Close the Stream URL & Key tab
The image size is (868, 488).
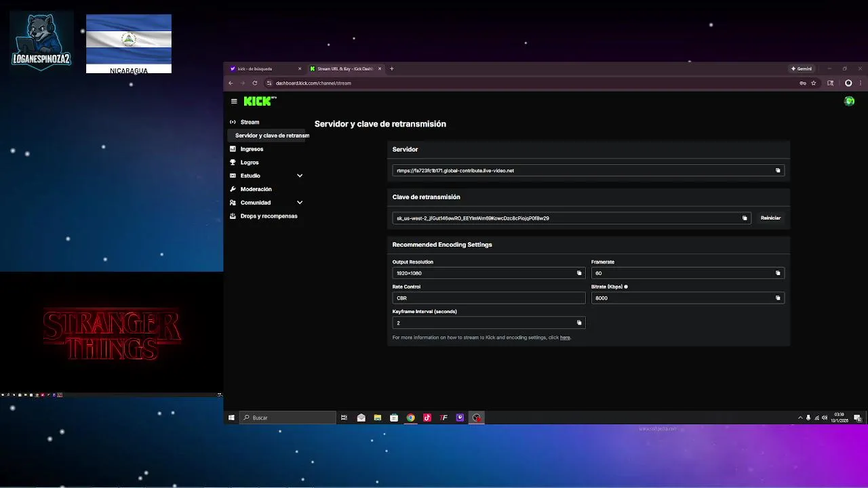380,68
